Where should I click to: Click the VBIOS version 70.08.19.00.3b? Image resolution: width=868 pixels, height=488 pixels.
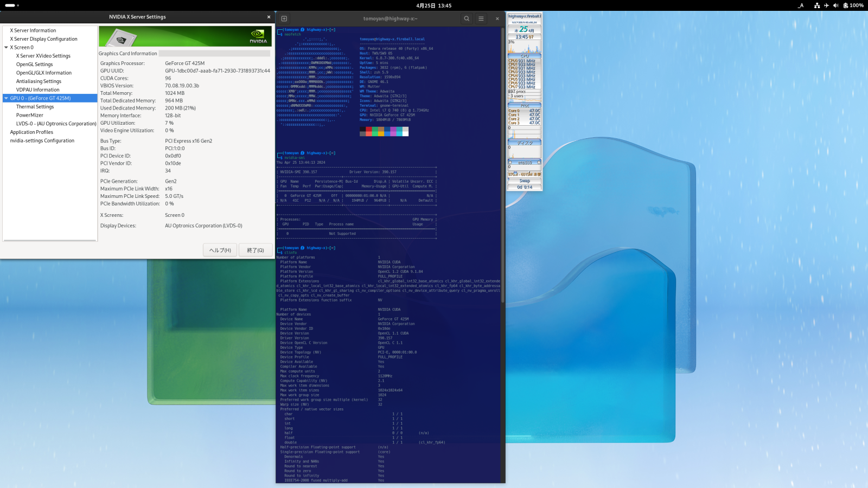(x=182, y=86)
